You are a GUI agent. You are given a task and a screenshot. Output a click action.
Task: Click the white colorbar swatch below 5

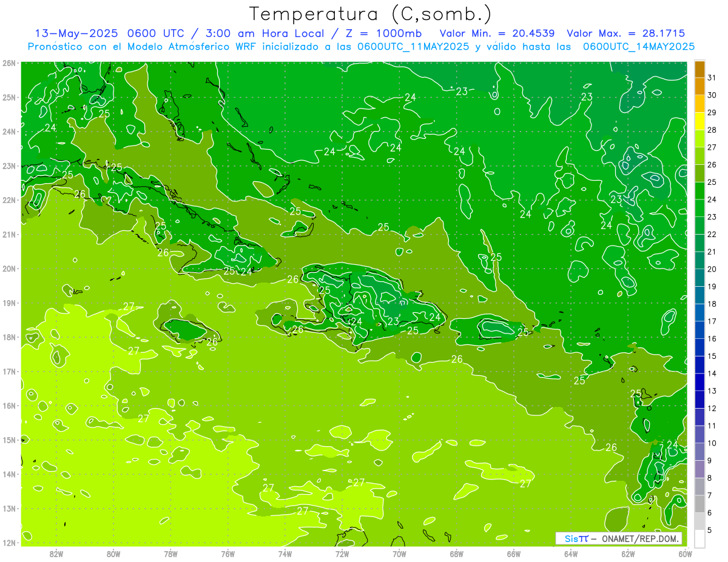click(699, 538)
